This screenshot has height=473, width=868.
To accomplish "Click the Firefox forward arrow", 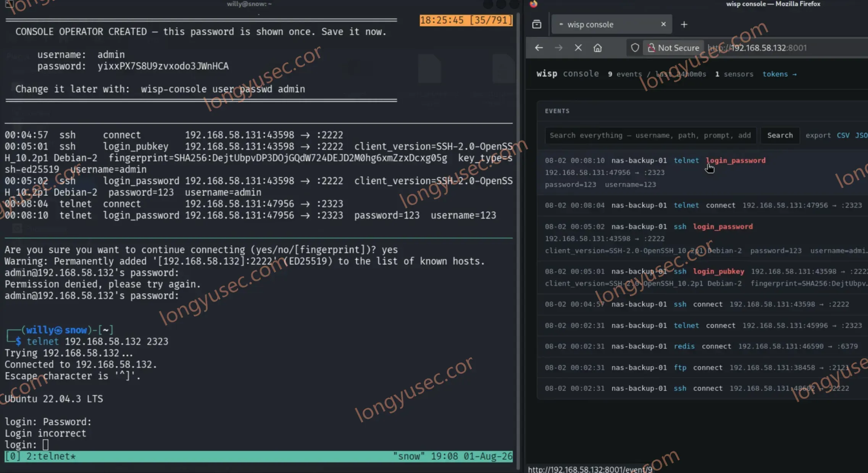I will [558, 48].
